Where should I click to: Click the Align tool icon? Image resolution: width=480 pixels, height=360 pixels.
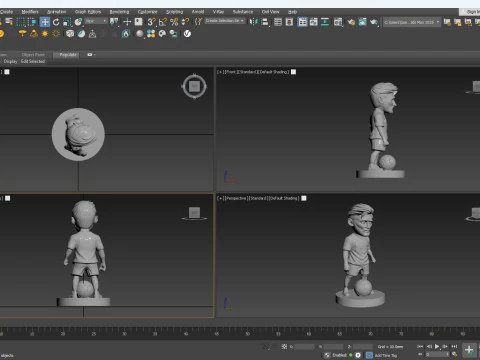pyautogui.click(x=265, y=22)
